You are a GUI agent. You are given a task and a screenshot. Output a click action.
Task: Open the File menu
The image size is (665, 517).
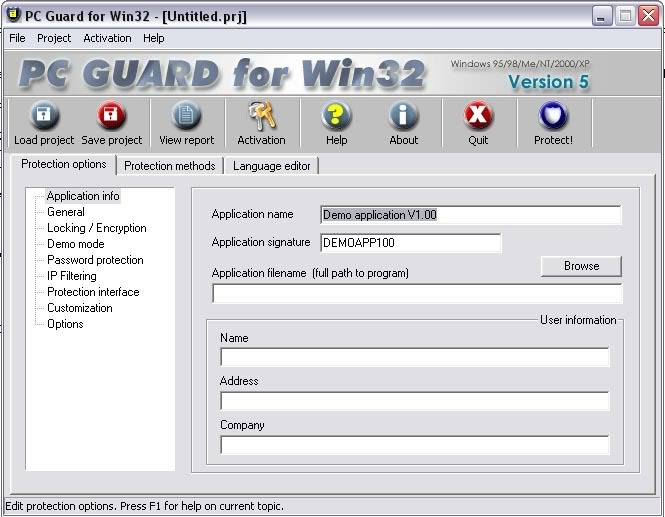coord(17,38)
